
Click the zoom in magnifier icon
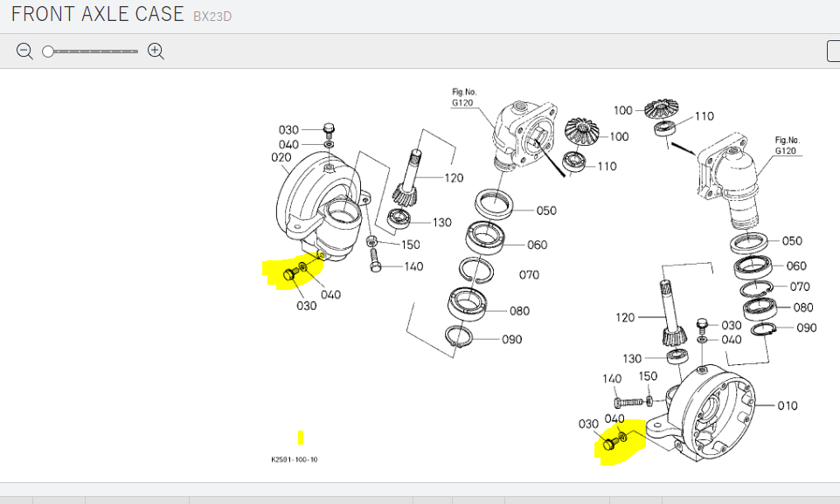click(x=156, y=52)
